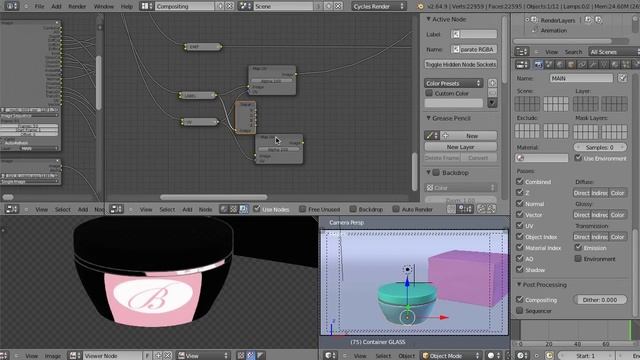Open node editor type selector icon
This screenshot has width=640, height=360.
[116, 209]
